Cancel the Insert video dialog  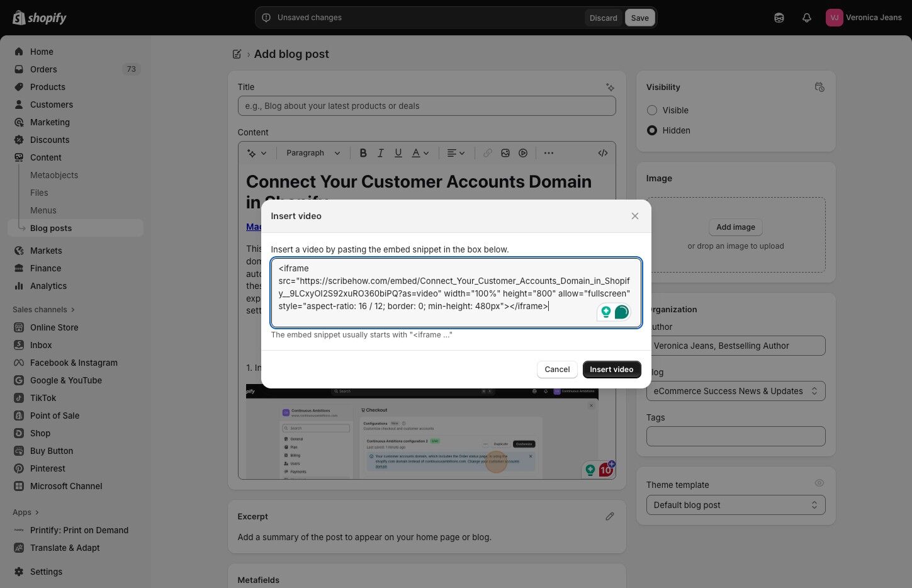[x=557, y=370]
